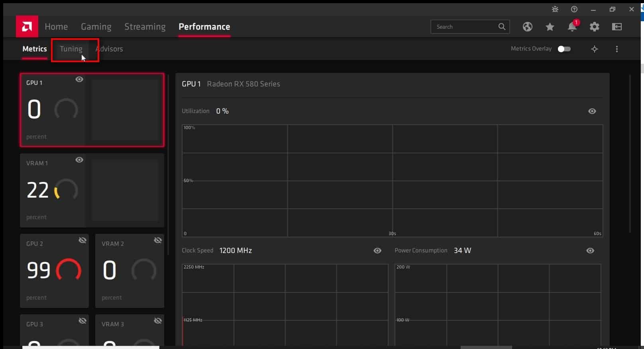Viewport: 644px width, 349px height.
Task: Open the web browser globe icon
Action: tap(528, 27)
